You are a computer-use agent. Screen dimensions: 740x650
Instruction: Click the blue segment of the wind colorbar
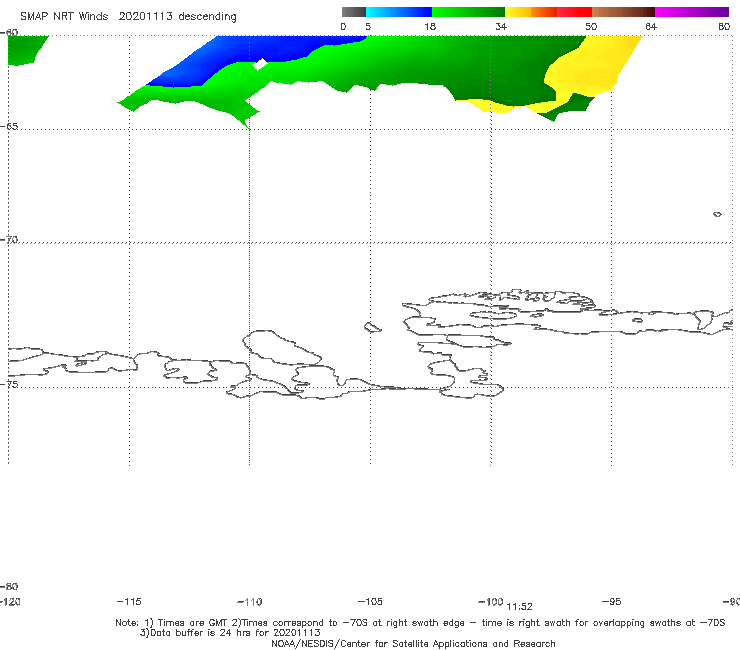(399, 12)
